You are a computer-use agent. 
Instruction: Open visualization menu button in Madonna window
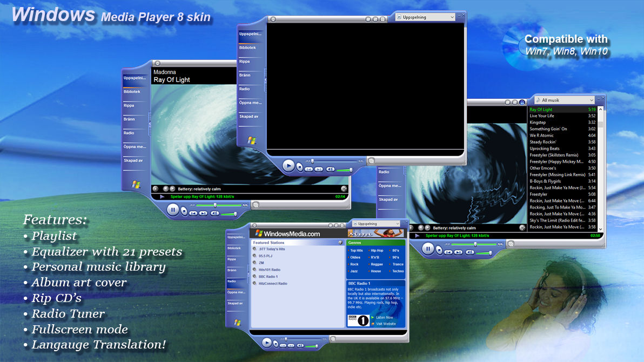(x=155, y=189)
